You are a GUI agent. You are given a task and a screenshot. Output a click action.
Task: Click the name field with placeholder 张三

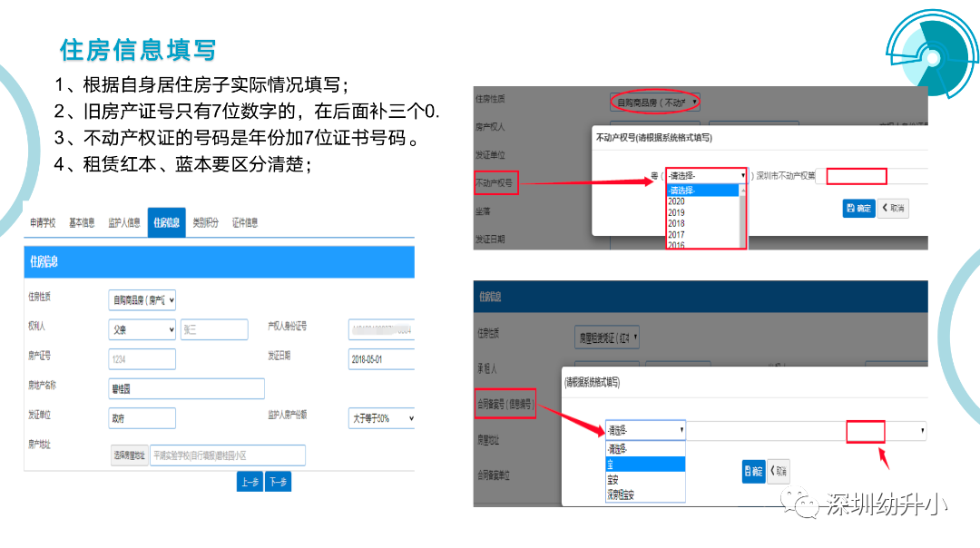tap(214, 329)
